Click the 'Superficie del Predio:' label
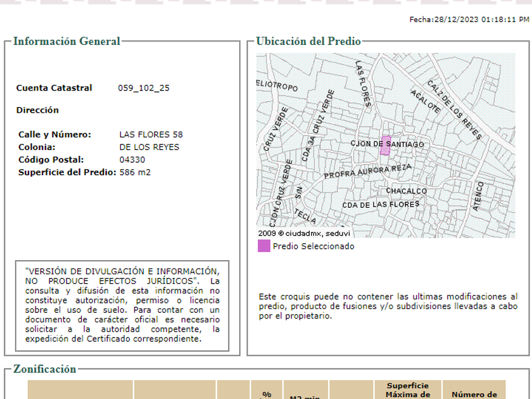Screen dimensions: 532x399 click(x=67, y=172)
